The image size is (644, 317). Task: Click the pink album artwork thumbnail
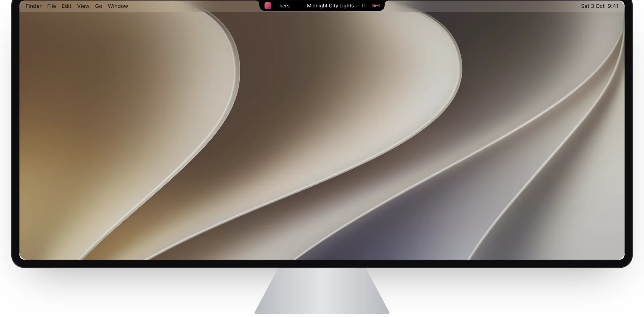pos(268,6)
